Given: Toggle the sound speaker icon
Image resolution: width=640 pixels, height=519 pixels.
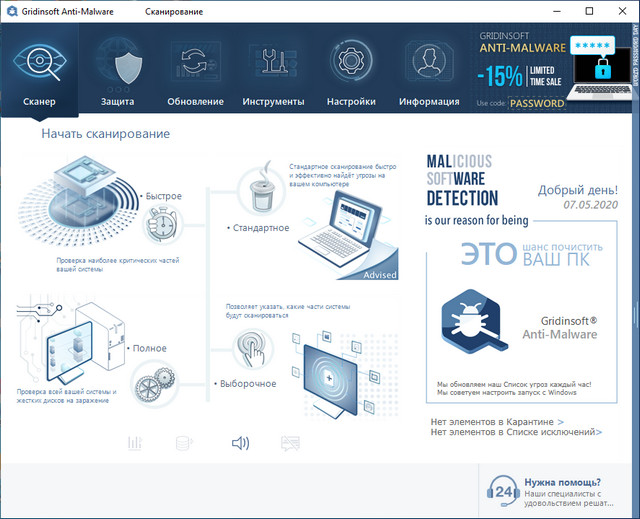Looking at the screenshot, I should point(240,443).
